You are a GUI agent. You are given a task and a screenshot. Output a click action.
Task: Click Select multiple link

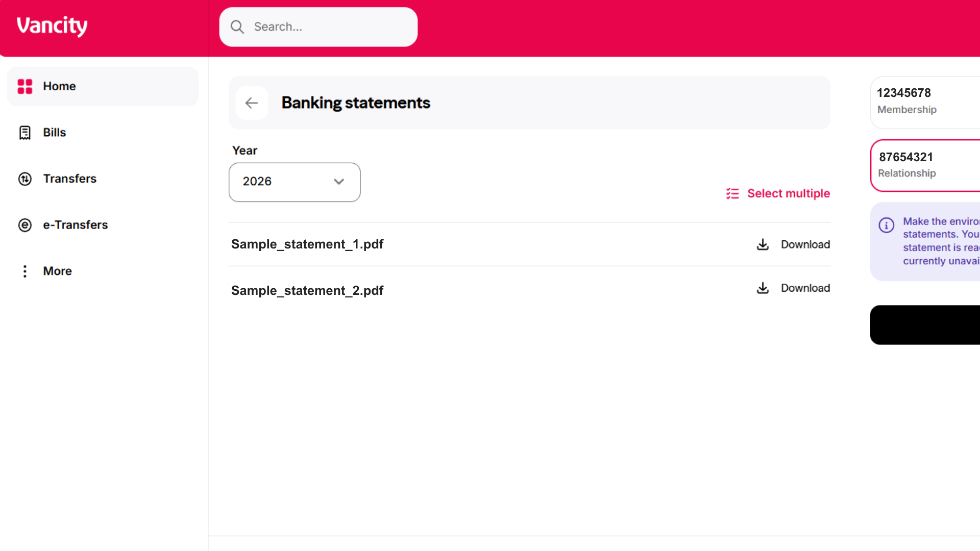pos(788,194)
